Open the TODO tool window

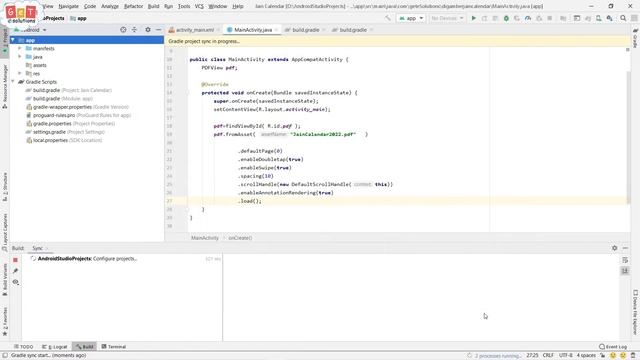tap(24, 347)
